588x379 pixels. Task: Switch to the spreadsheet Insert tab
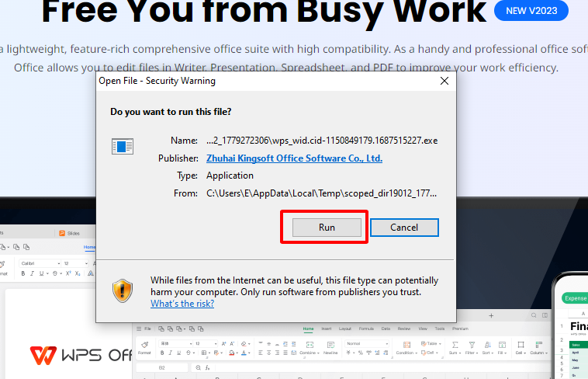327,329
